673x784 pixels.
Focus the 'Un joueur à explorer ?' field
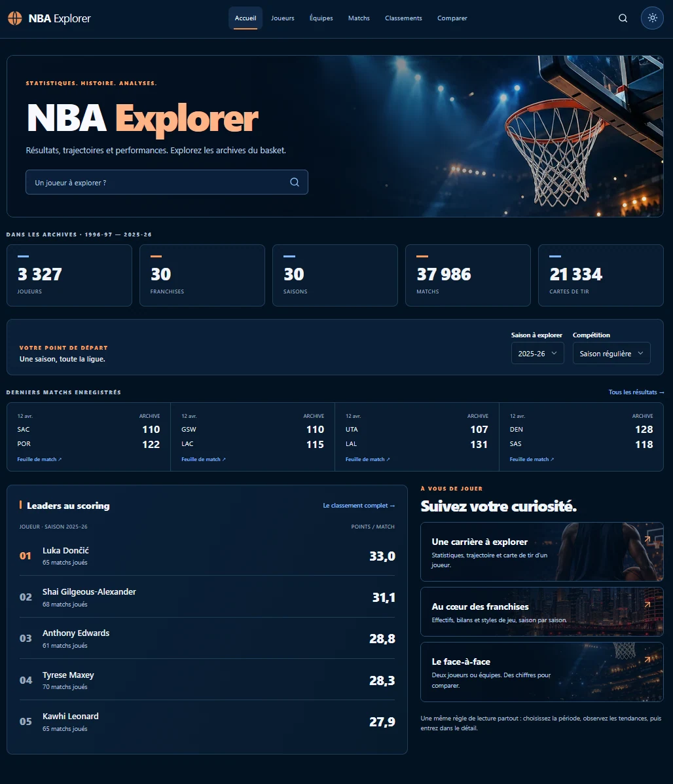pyautogui.click(x=167, y=182)
